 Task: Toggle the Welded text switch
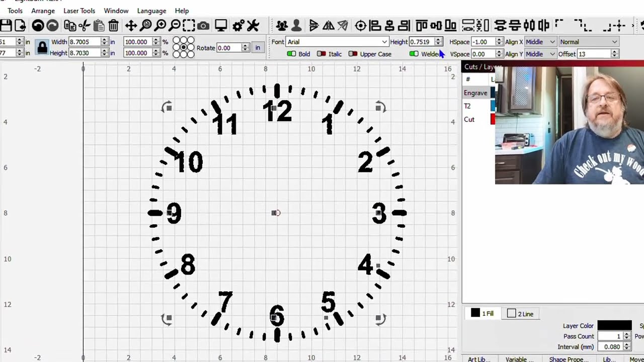click(414, 54)
